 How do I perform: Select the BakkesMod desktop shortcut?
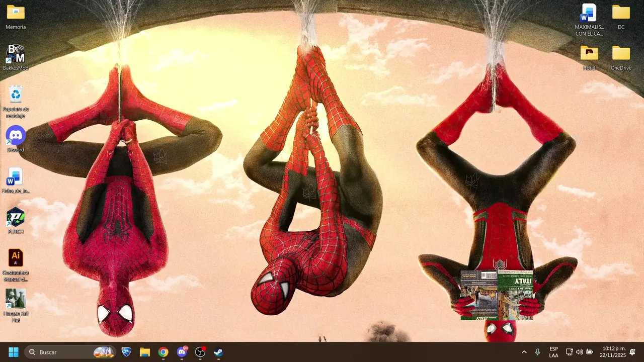click(16, 58)
